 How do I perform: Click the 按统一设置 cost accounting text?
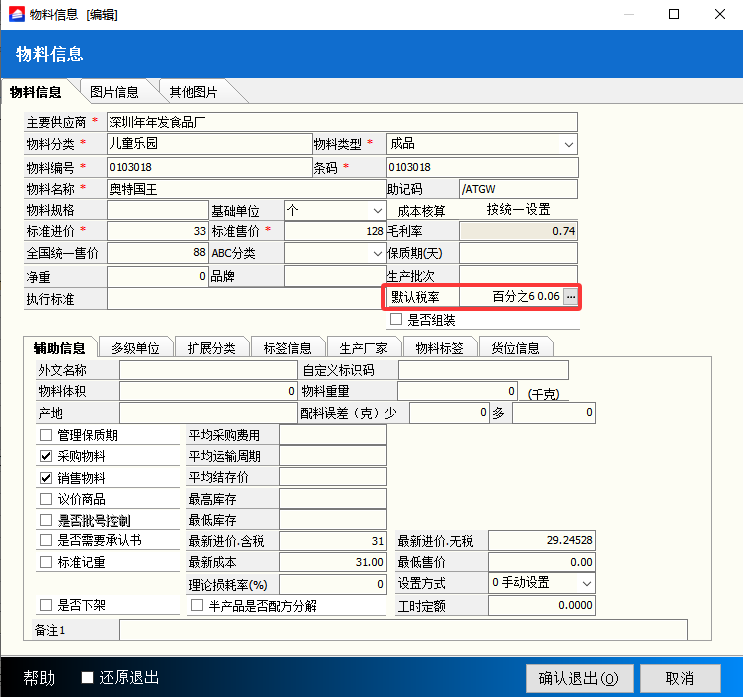tap(518, 209)
